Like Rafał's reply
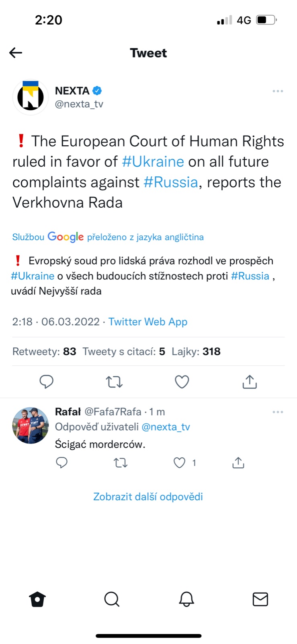The width and height of the screenshot is (297, 644). 179,463
